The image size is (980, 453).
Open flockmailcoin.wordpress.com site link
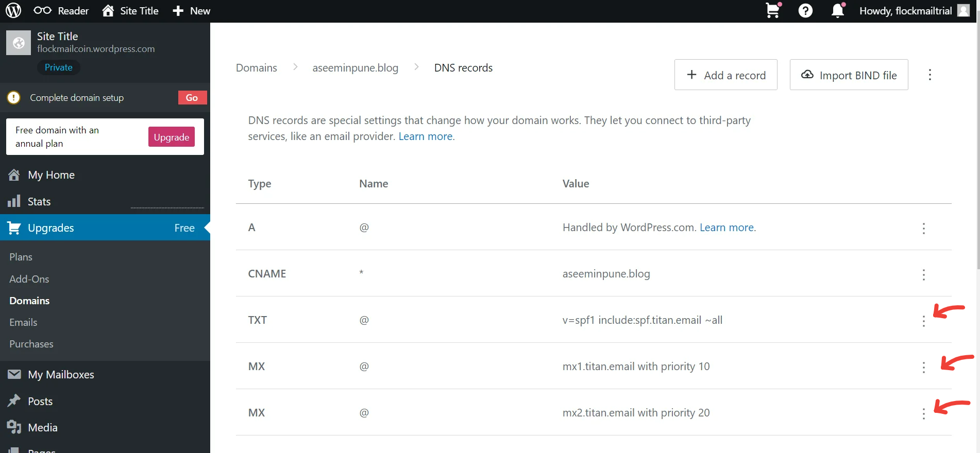coord(96,49)
